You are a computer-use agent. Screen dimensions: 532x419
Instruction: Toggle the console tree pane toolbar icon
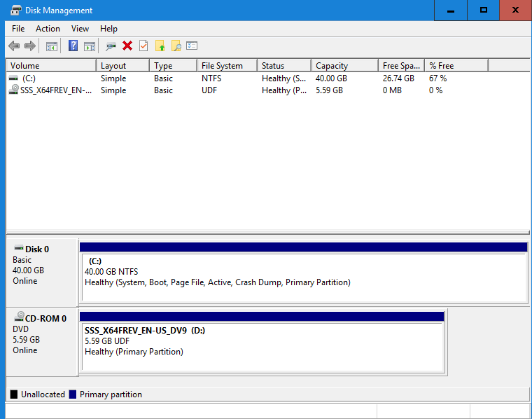[52, 46]
